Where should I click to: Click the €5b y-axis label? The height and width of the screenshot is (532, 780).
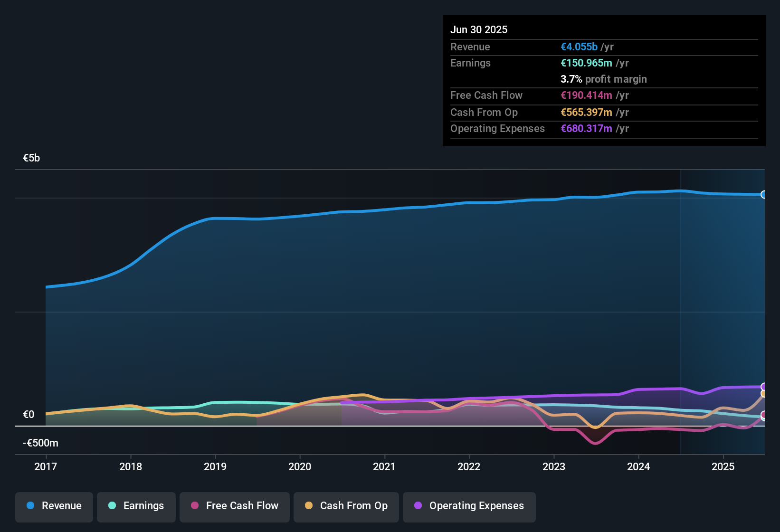point(32,158)
